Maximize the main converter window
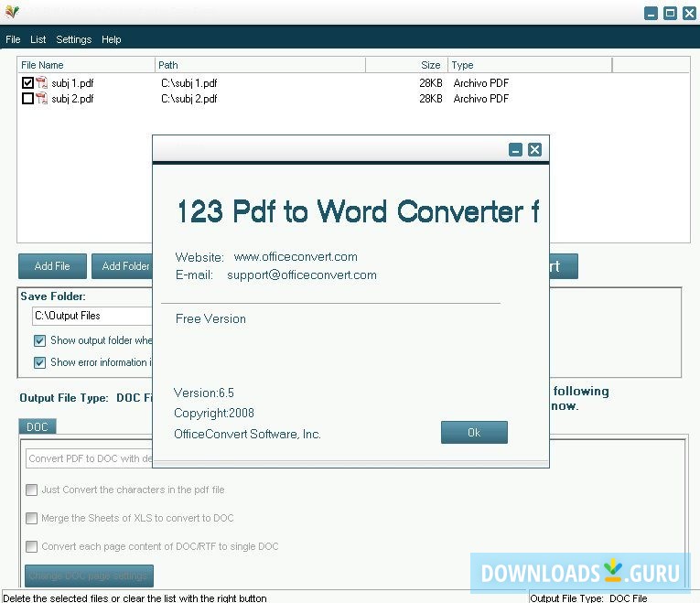The image size is (700, 603). 670,14
